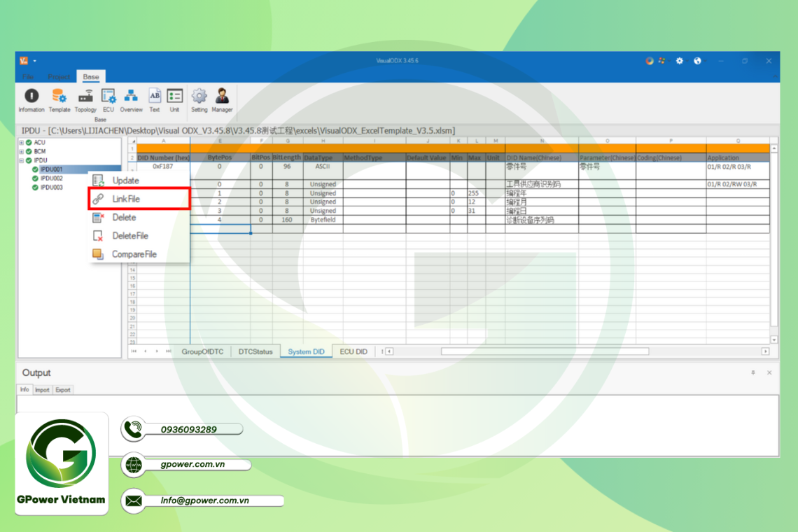Open the Setting gear tool
The image size is (798, 532).
coord(199,100)
